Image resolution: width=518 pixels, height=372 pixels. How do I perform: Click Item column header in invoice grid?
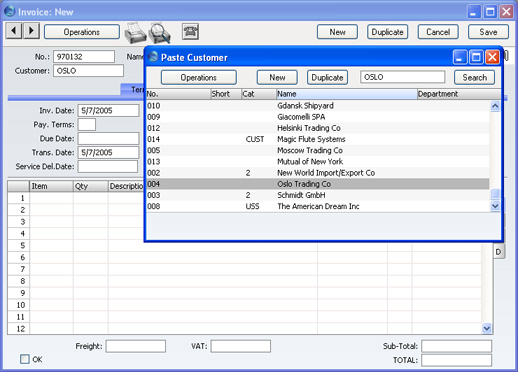click(x=51, y=186)
